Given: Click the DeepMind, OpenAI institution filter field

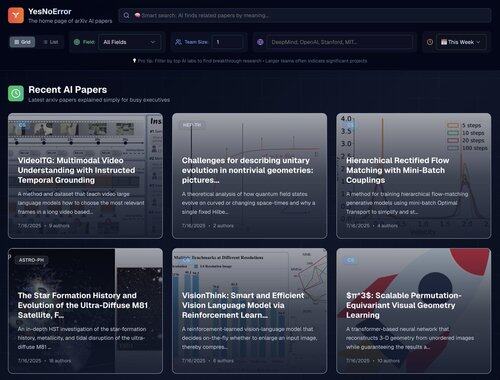Looking at the screenshot, I should (339, 42).
